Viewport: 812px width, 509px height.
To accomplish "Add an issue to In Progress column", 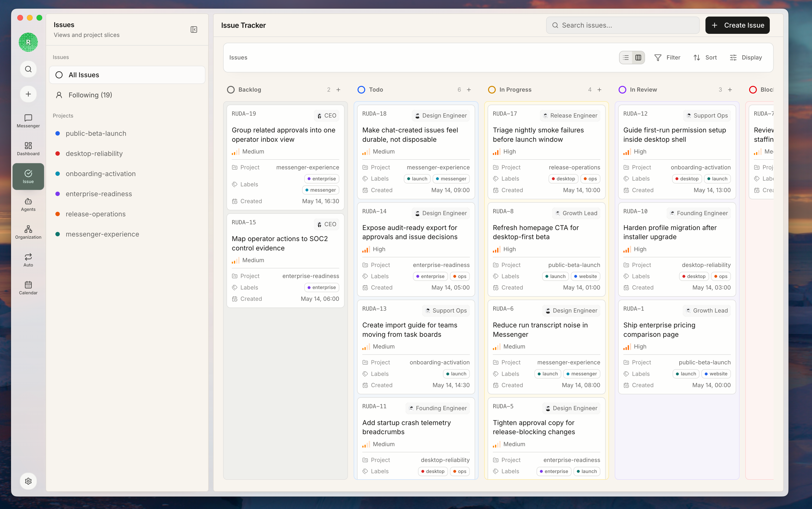I will [x=599, y=89].
